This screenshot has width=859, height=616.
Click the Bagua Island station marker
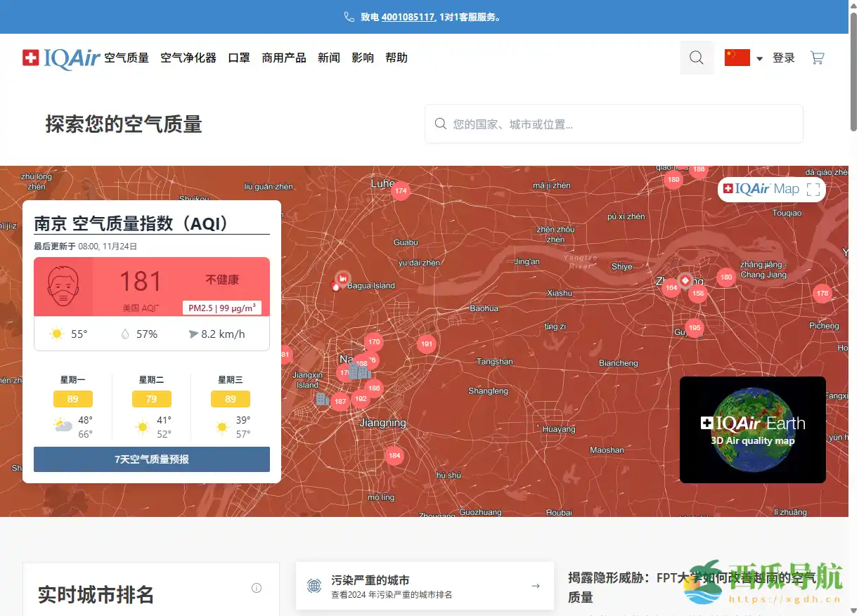pos(342,278)
